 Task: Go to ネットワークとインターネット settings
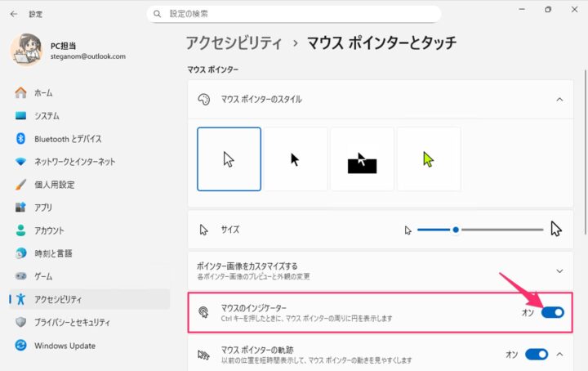pyautogui.click(x=74, y=162)
